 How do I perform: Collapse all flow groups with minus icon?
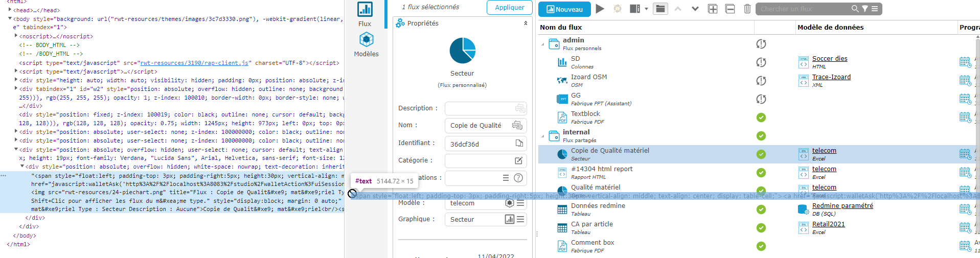pos(730,9)
